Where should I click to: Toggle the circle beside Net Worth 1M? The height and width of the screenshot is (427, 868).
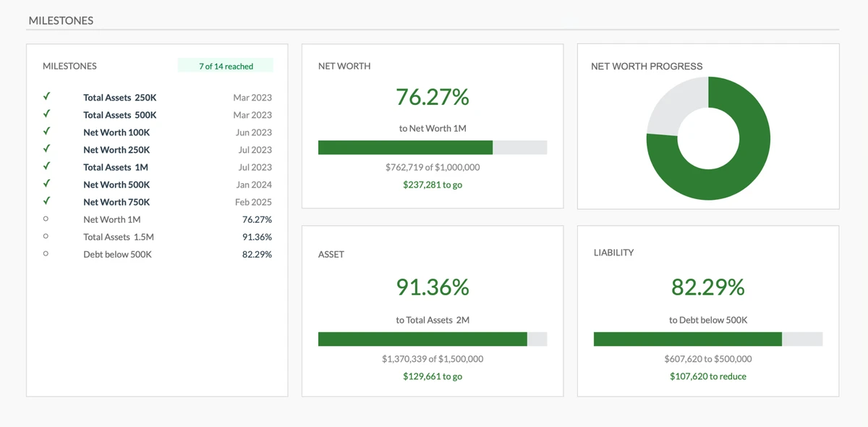click(47, 219)
